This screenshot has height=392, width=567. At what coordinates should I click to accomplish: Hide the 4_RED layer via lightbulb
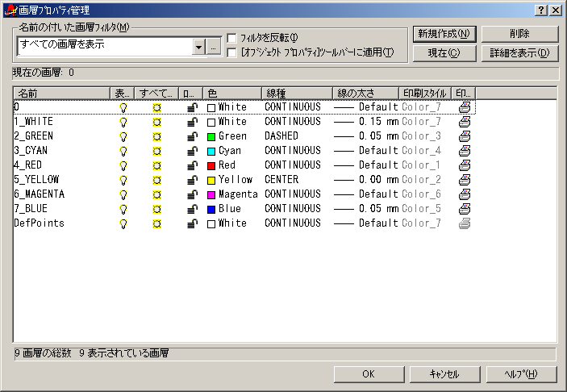point(123,165)
